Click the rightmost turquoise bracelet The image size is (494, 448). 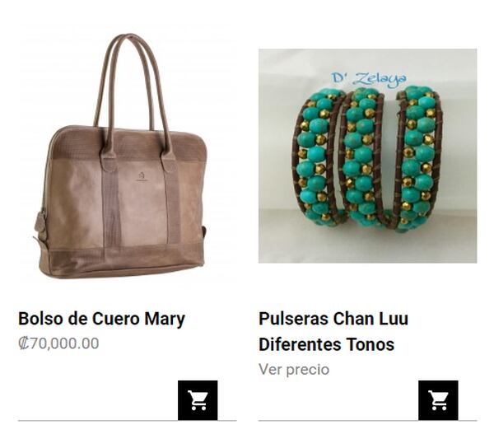tap(417, 157)
